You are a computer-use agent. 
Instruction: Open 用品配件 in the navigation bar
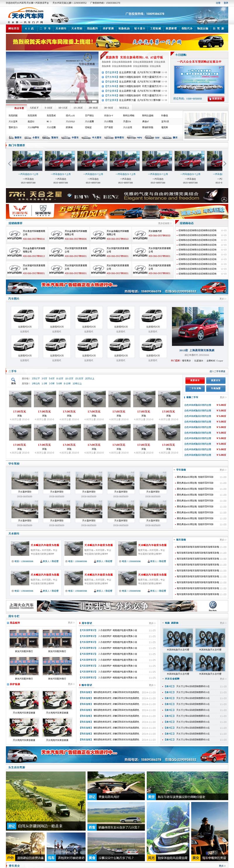(92, 29)
